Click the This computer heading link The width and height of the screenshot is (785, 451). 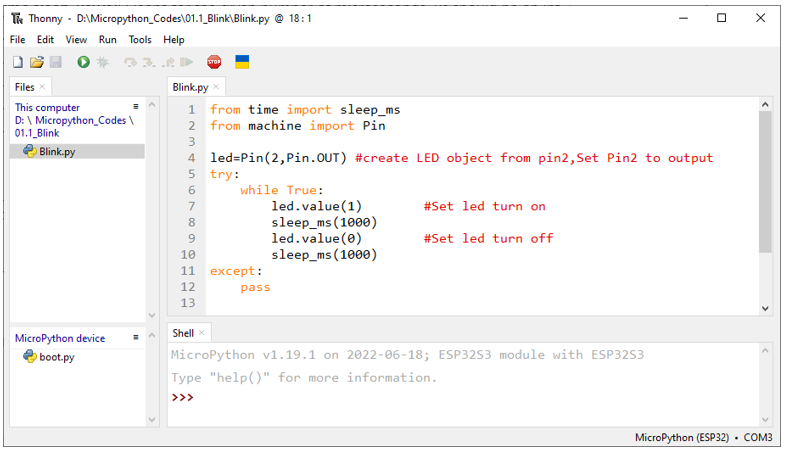coord(47,107)
